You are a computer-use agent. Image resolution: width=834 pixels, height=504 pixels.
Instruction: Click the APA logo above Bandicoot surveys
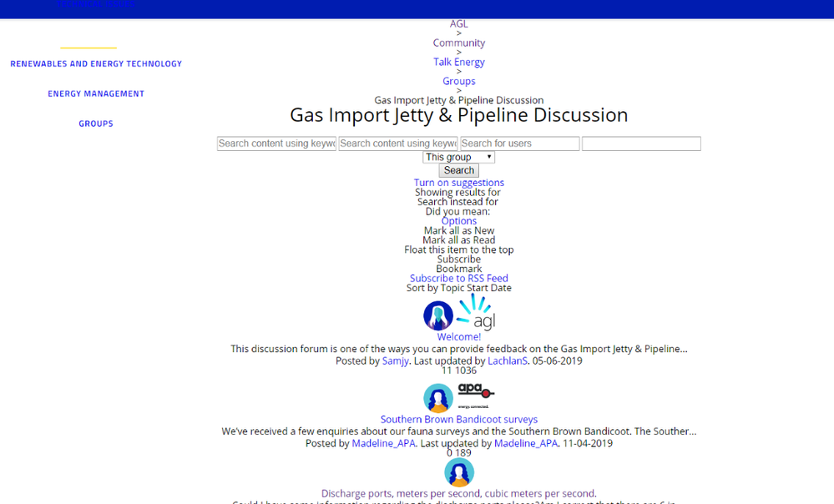[476, 392]
